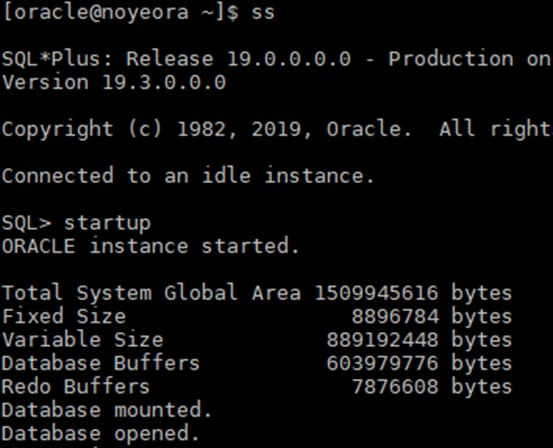
Task: Click the "Version 19.3.0.0.0" line
Action: click(x=114, y=82)
